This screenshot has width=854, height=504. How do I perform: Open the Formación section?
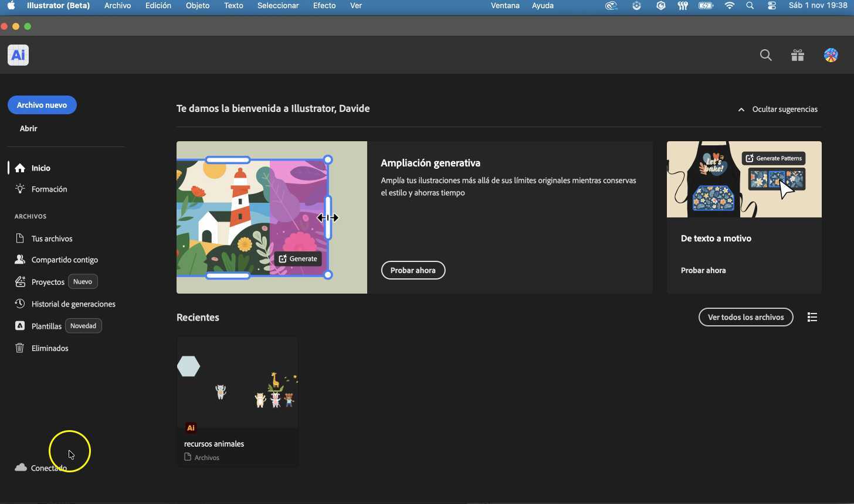(x=48, y=189)
